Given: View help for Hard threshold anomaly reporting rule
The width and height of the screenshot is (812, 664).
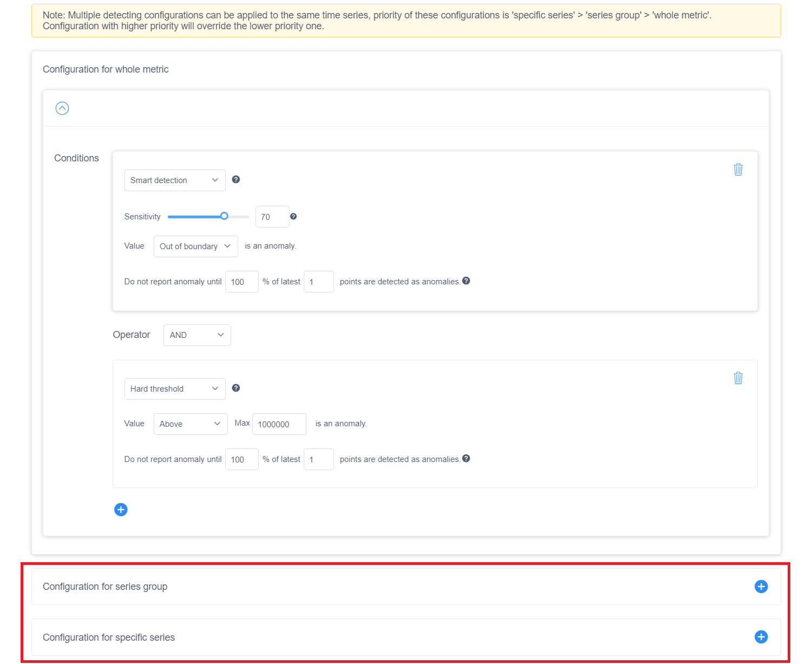Looking at the screenshot, I should point(466,459).
